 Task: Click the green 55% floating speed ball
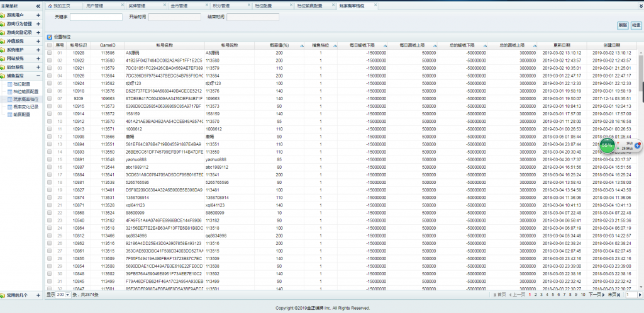coord(607,145)
